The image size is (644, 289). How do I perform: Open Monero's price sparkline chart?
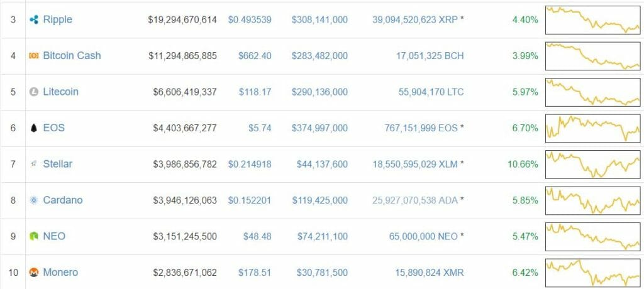(x=592, y=273)
